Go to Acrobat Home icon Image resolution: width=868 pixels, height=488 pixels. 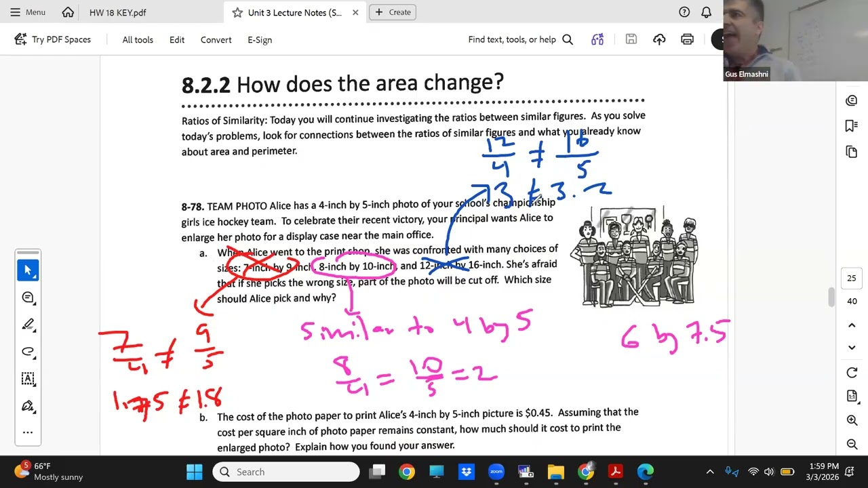pos(68,12)
